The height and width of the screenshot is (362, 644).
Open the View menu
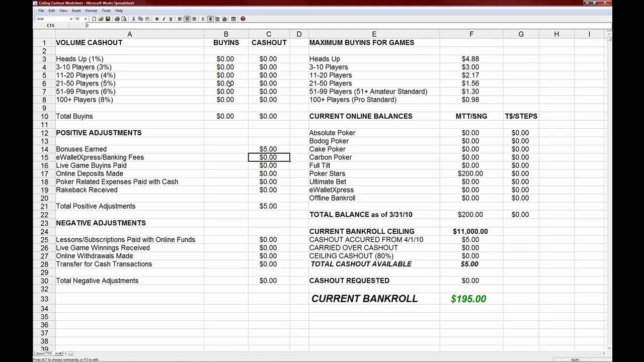(x=63, y=11)
